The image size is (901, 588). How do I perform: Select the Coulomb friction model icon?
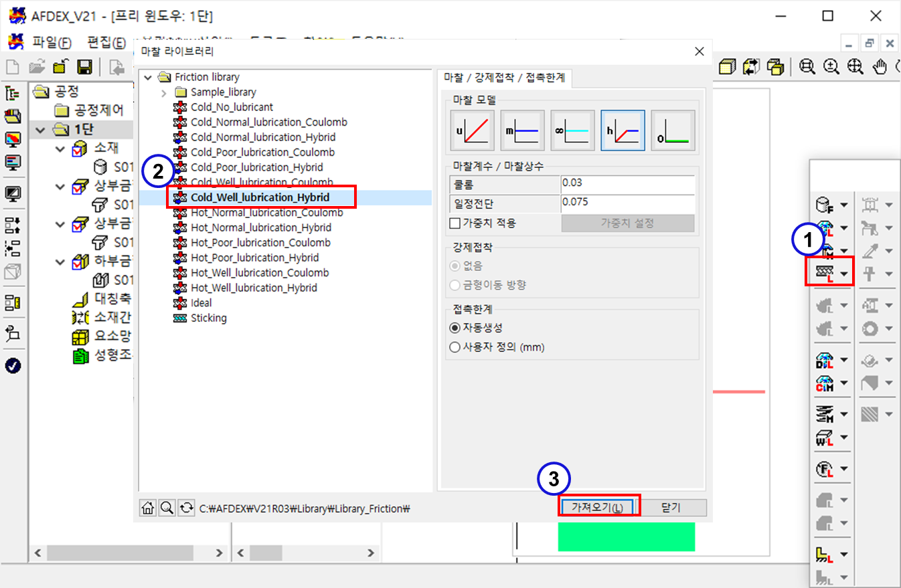[473, 130]
